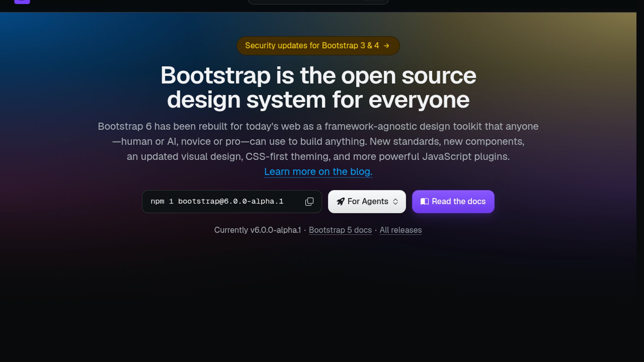Open the Learn more on the blog link
644x362 pixels.
[x=318, y=172]
